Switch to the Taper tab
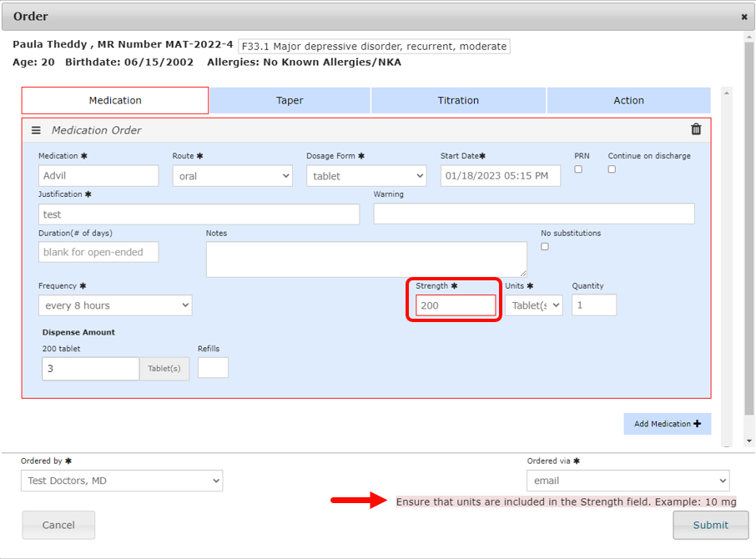Viewport: 756px width, 559px height. coord(290,100)
